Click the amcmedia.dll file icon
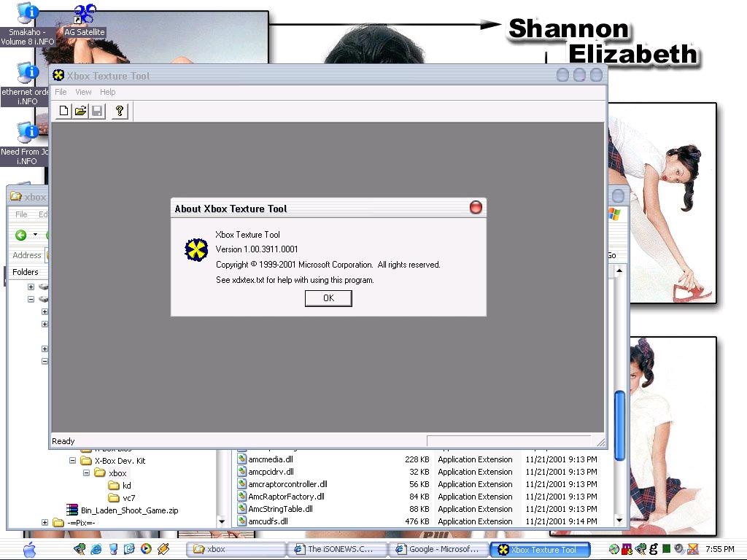Screen dimensions: 747x560 (242, 459)
